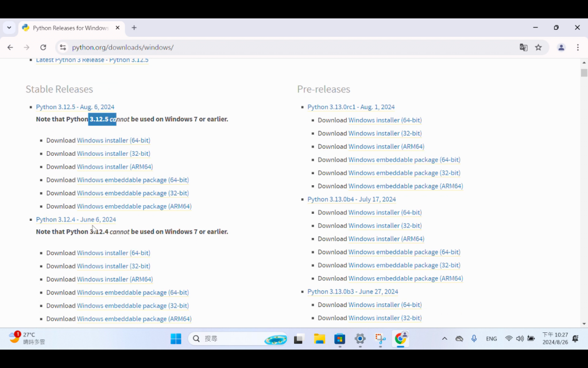Screen dimensions: 588x368
Task: Open Task View on the taskbar
Action: pyautogui.click(x=299, y=339)
